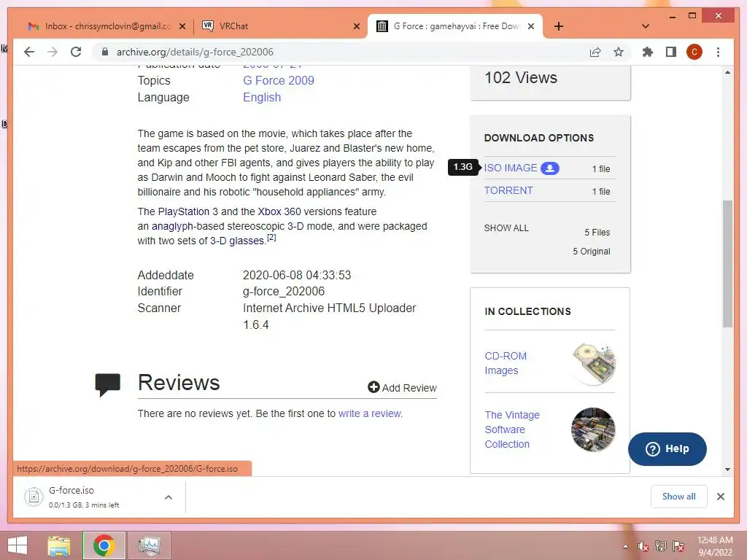
Task: Click the Reviews speech bubble icon
Action: click(108, 385)
